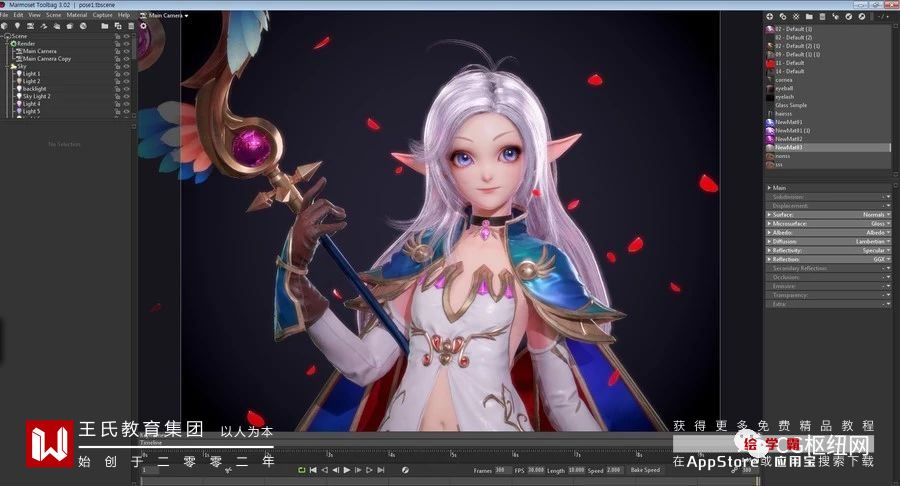Jump to the last frame in the timeline
The height and width of the screenshot is (486, 900).
(x=381, y=470)
